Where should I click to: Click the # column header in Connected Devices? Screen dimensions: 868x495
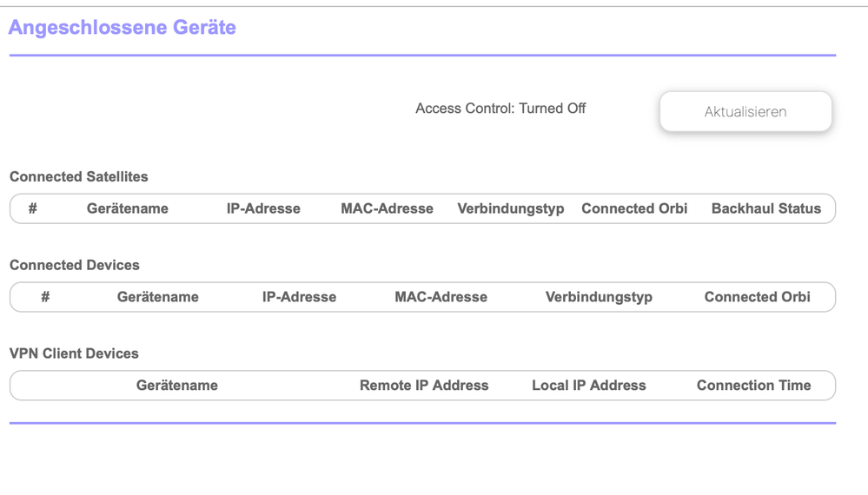coord(45,297)
